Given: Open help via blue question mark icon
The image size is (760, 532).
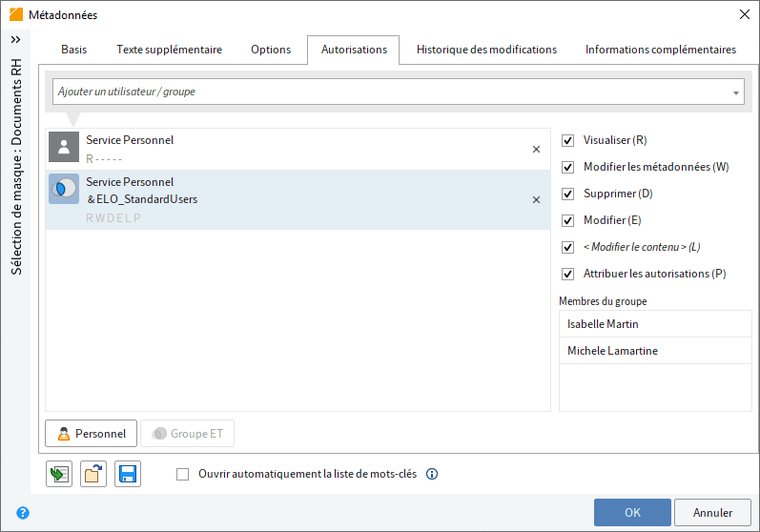Looking at the screenshot, I should tap(23, 513).
